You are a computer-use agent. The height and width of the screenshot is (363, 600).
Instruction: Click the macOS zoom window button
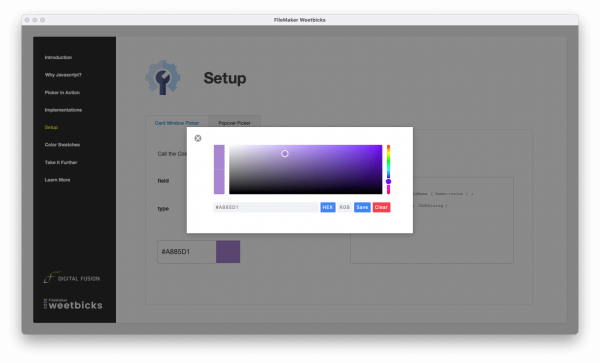(42, 20)
